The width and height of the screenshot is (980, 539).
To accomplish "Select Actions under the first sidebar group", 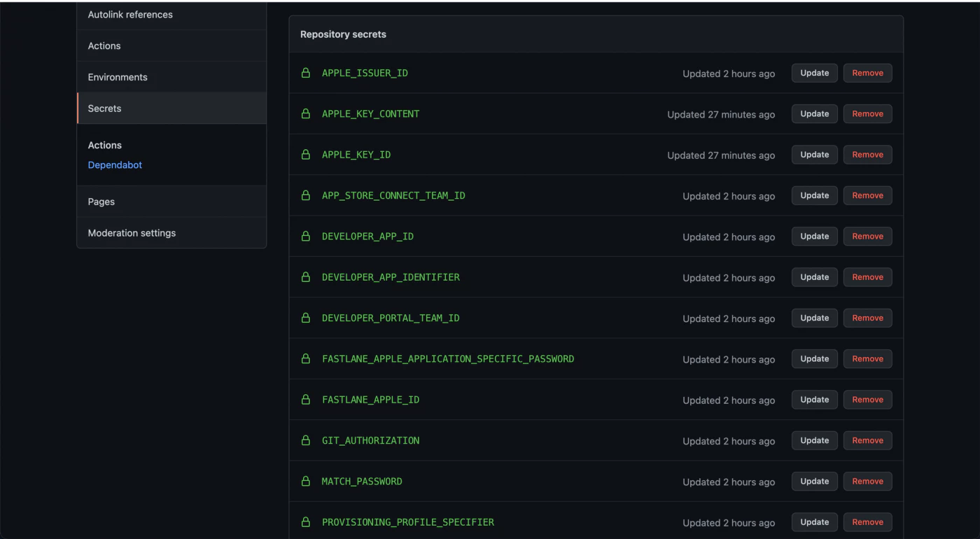I will [104, 45].
